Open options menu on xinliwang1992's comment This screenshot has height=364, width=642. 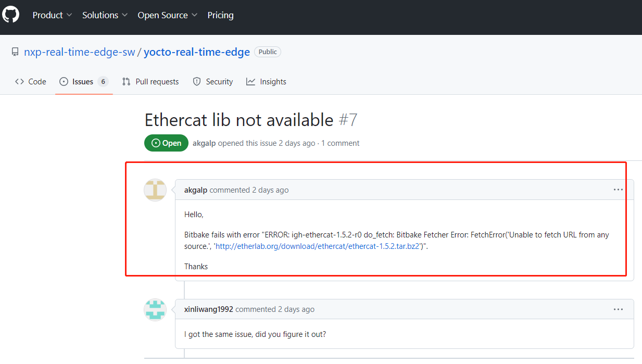618,309
